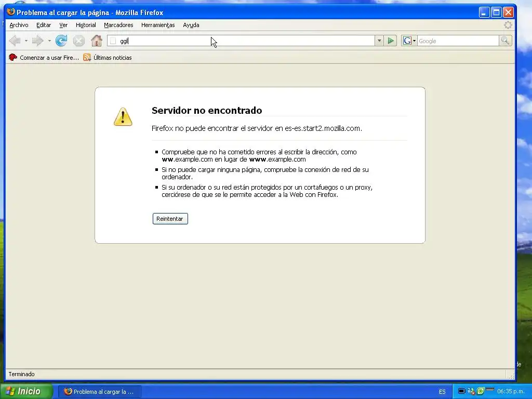Click the page icon in the address bar
532x399 pixels.
pyautogui.click(x=113, y=41)
